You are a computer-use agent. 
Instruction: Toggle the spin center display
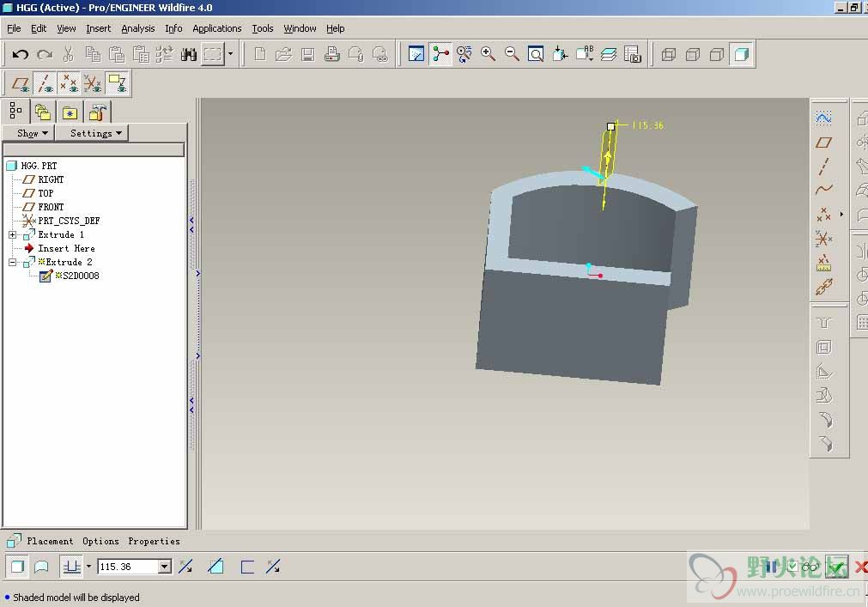[x=440, y=54]
